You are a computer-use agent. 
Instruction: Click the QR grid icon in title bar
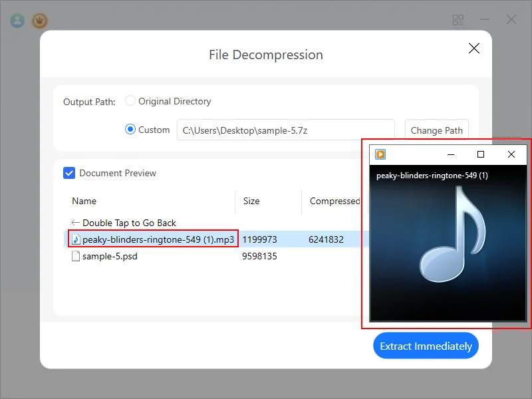point(458,20)
